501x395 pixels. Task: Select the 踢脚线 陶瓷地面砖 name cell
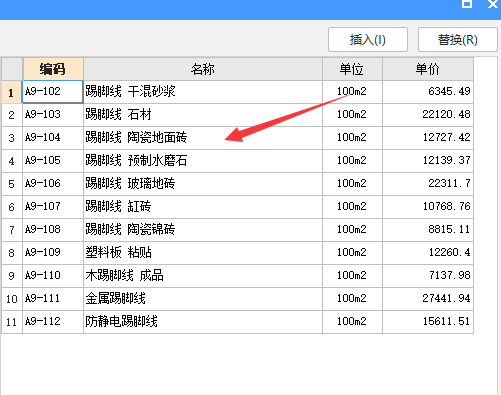coord(203,138)
